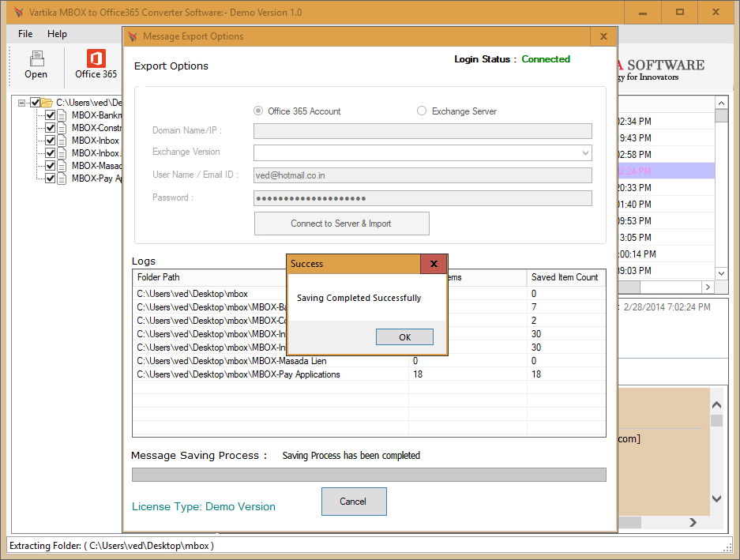Select the Exchange Server radio button
Image resolution: width=740 pixels, height=560 pixels.
(422, 111)
